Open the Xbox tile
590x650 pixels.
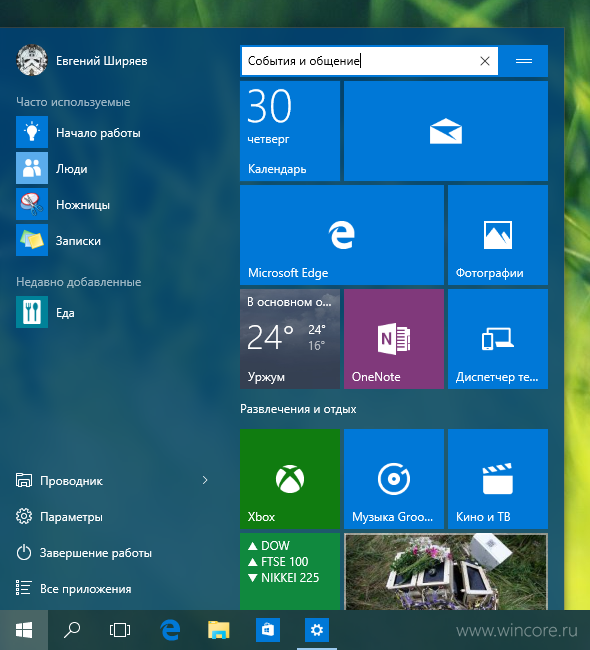click(290, 479)
